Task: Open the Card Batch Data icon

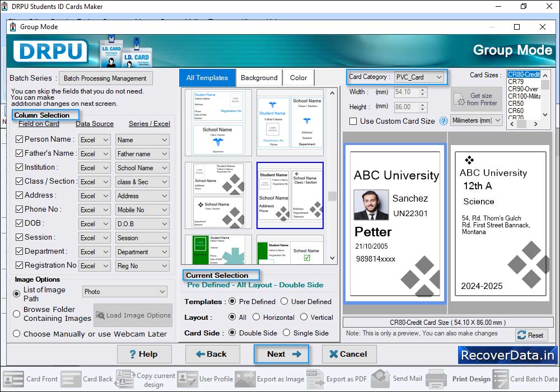Action: click(500, 379)
